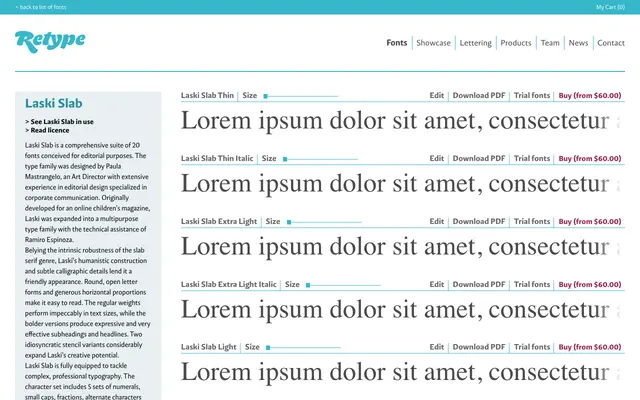The width and height of the screenshot is (640, 400).
Task: Buy Laski Slab Light from $60.00
Action: coord(590,347)
